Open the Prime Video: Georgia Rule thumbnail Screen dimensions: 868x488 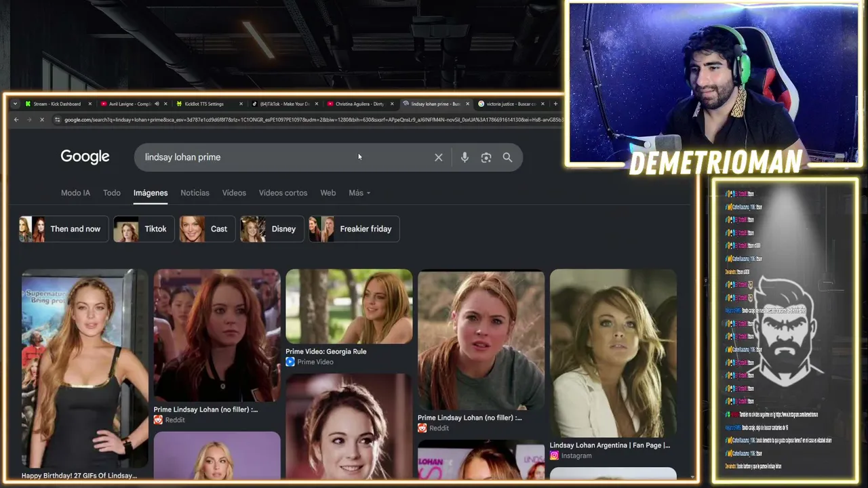point(349,306)
